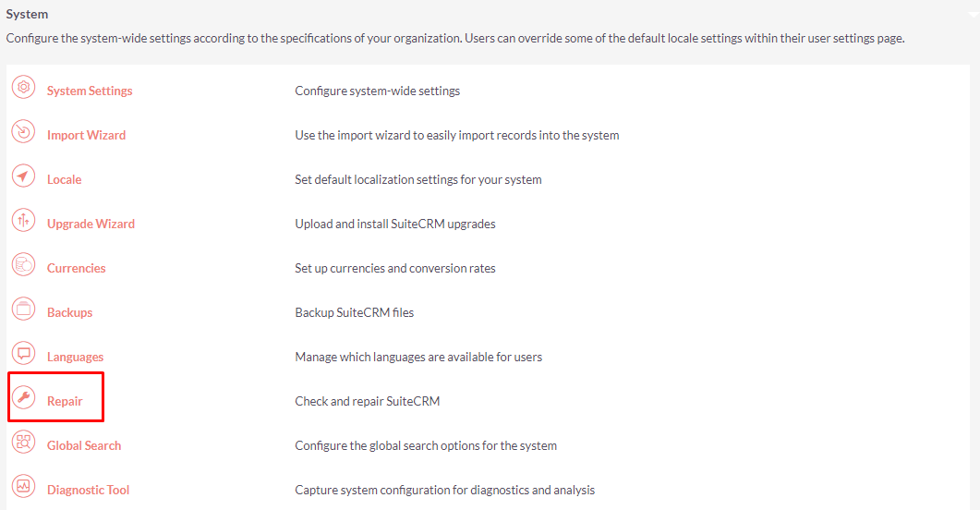The image size is (980, 510).
Task: Open the Currencies link
Action: [x=77, y=268]
